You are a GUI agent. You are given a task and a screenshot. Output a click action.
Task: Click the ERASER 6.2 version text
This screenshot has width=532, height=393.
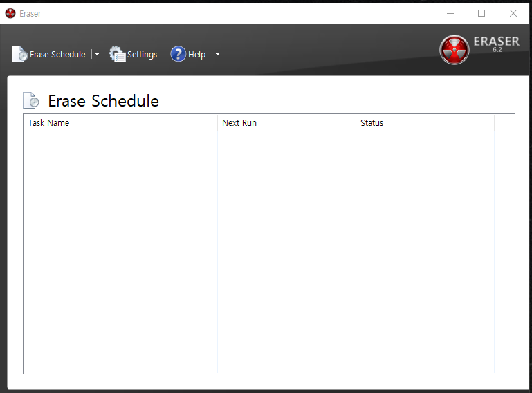click(x=497, y=44)
